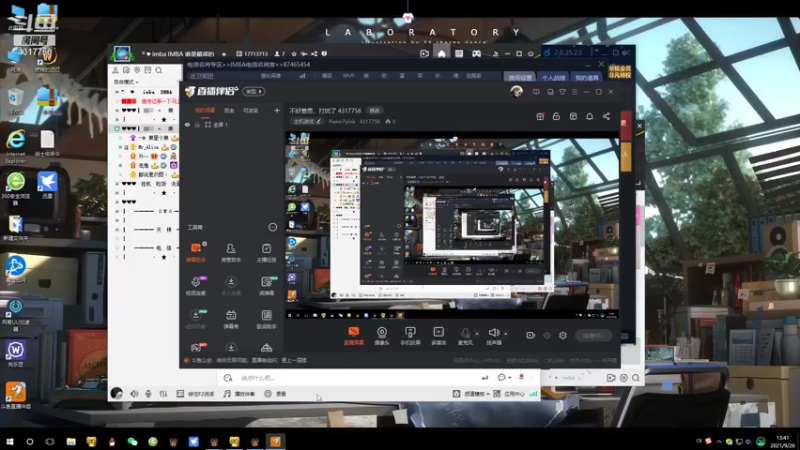The height and width of the screenshot is (450, 800).
Task: Open the dropdown arrow next to the speaker
Action: (x=506, y=334)
